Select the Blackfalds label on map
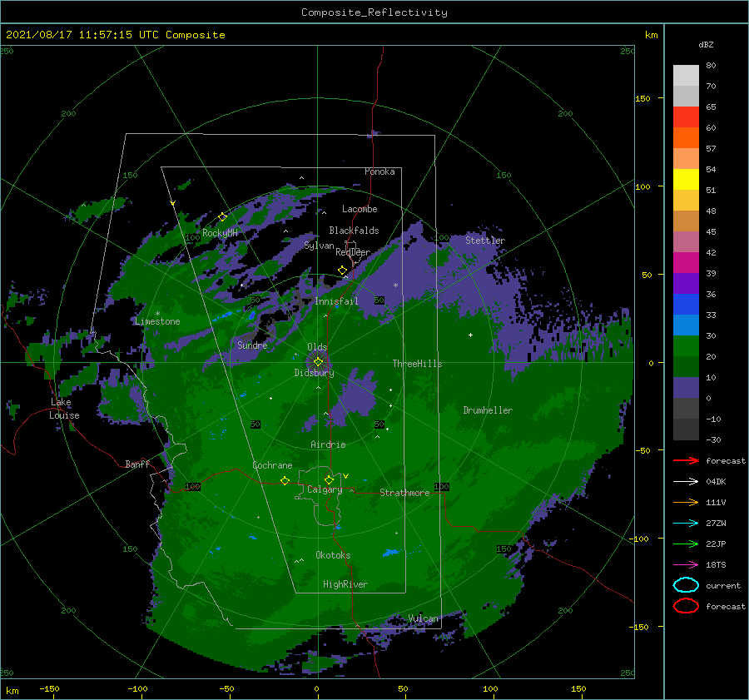 (354, 231)
